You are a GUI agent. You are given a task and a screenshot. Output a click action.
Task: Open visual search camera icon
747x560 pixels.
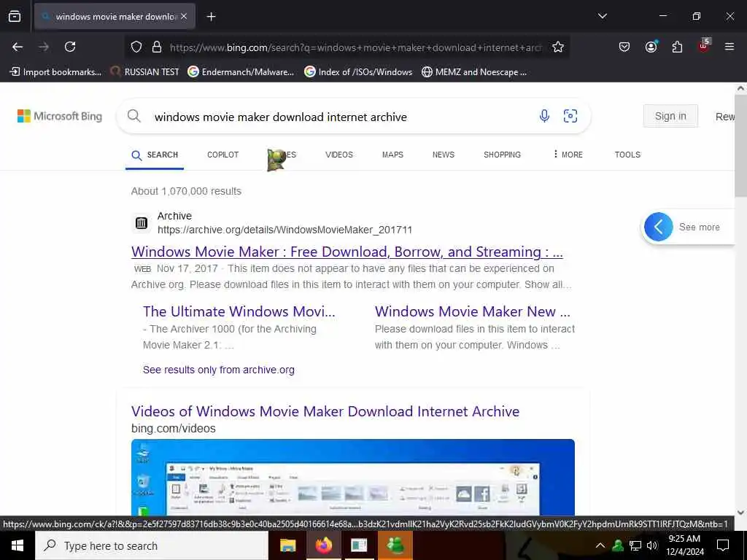point(570,116)
